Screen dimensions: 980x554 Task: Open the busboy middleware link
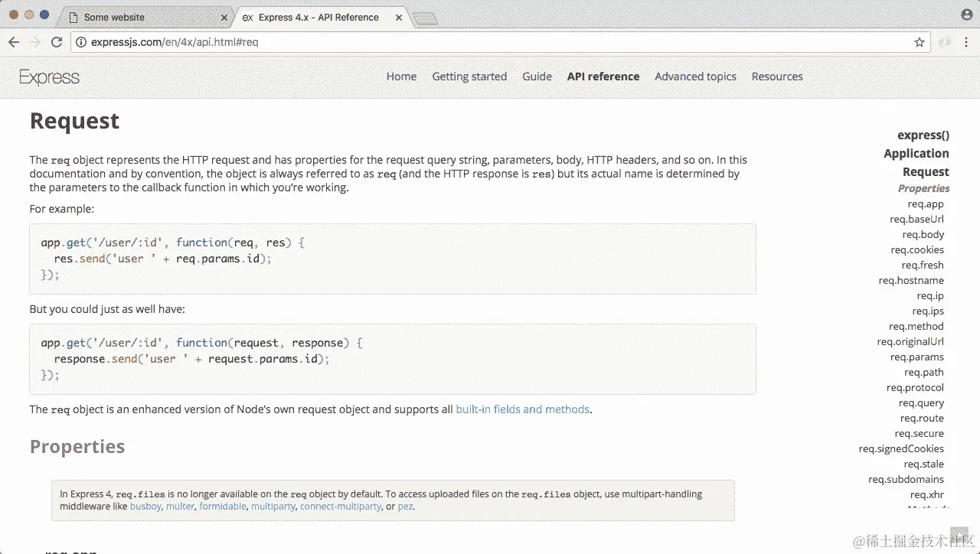[x=145, y=507]
